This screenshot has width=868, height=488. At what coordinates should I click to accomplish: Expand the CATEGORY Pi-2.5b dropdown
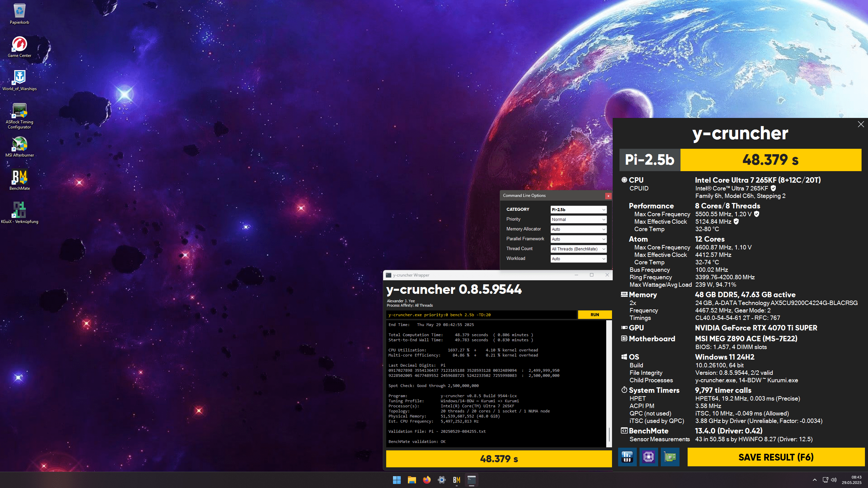pyautogui.click(x=578, y=209)
